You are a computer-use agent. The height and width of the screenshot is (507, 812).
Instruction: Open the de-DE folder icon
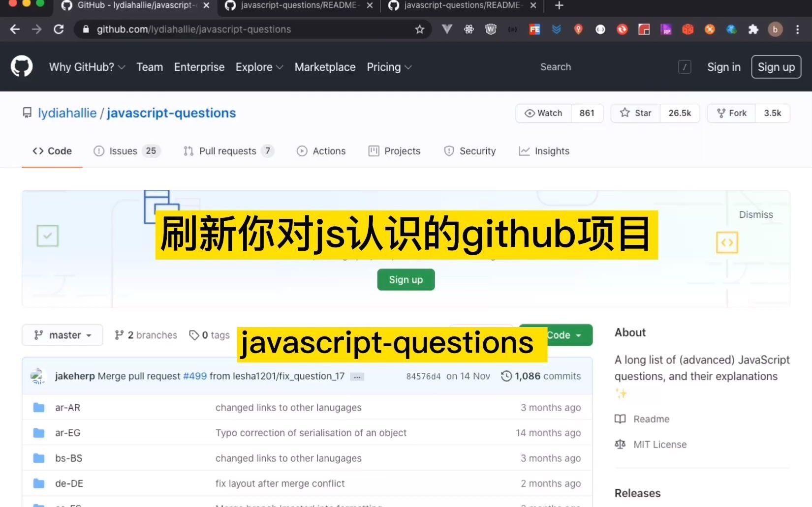39,483
